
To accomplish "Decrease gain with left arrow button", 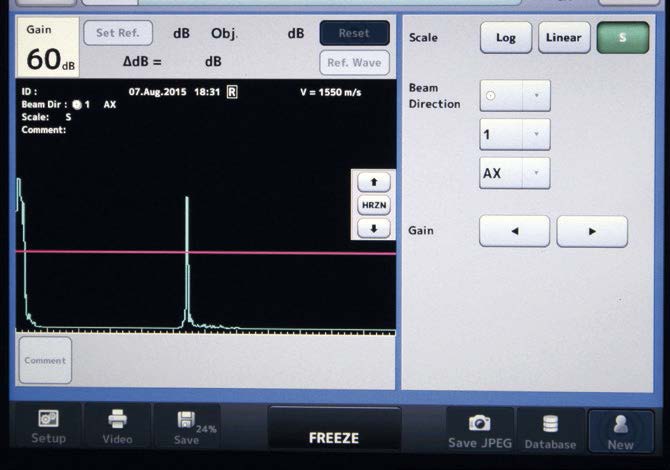I will [x=514, y=231].
